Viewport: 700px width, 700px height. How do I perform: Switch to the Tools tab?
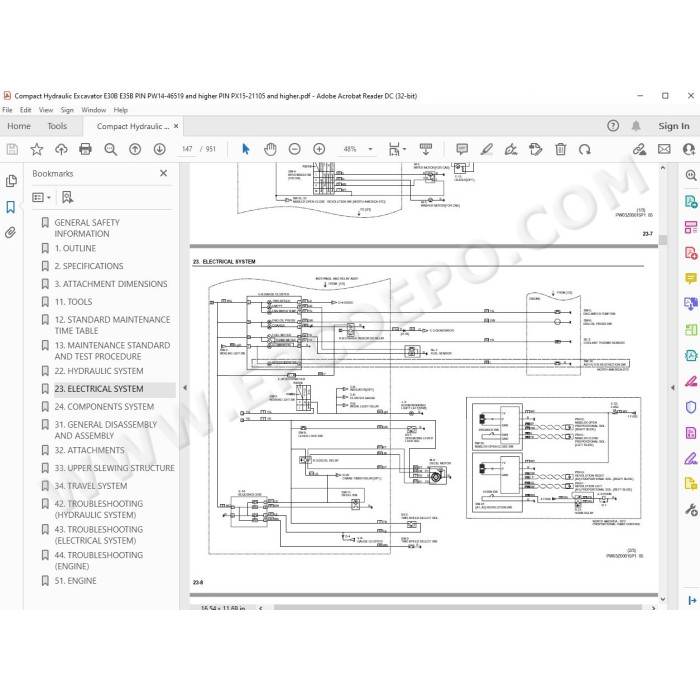tap(57, 126)
